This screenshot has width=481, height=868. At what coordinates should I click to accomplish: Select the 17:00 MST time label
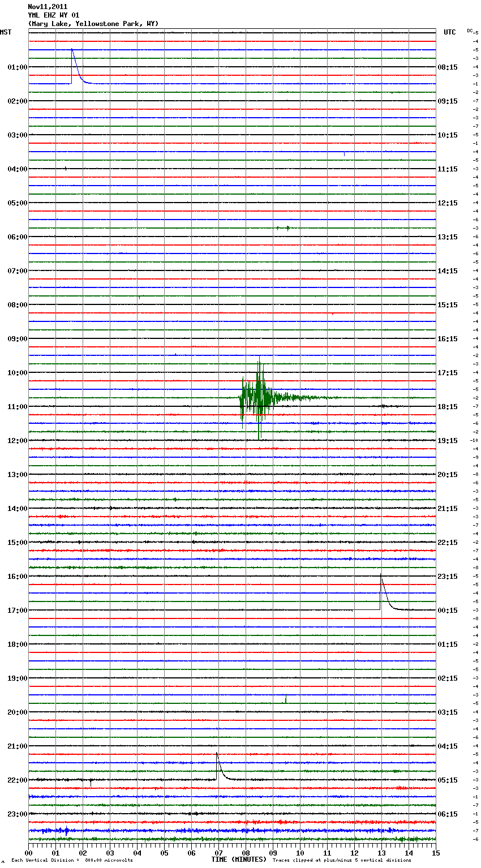(18, 610)
